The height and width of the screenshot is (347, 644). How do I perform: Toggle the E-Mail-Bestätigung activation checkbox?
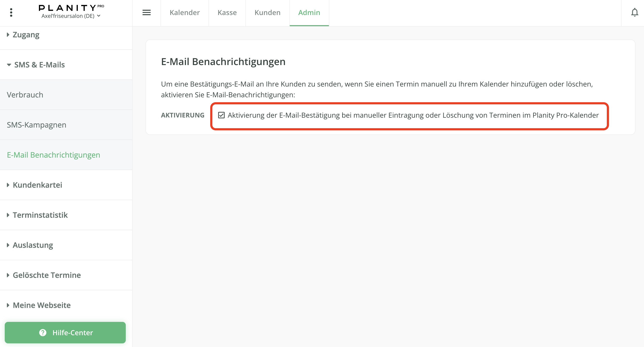point(221,115)
